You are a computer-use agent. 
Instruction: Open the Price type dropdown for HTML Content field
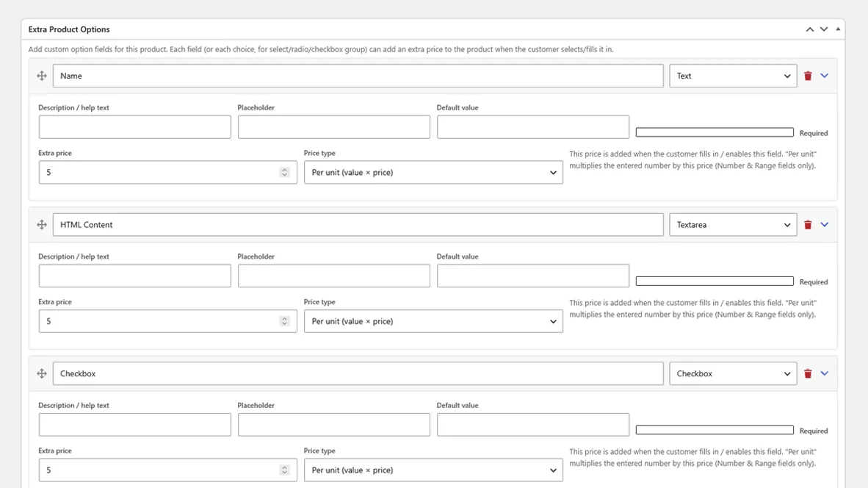click(x=433, y=321)
